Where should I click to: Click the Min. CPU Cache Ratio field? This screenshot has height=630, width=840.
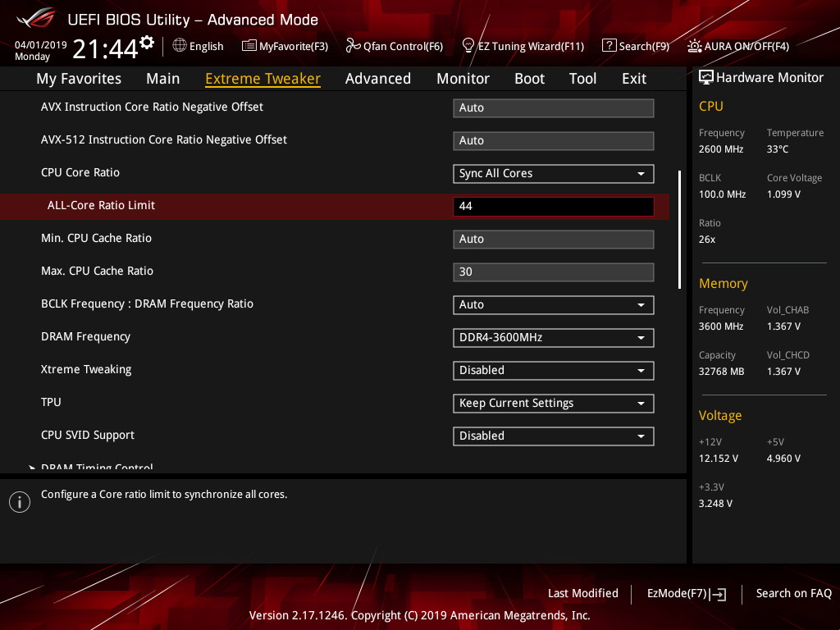554,239
